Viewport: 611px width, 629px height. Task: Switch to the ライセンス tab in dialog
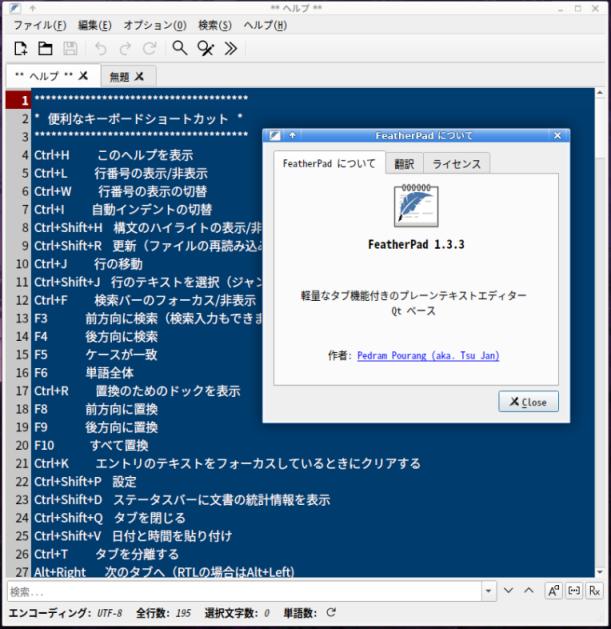(x=457, y=164)
